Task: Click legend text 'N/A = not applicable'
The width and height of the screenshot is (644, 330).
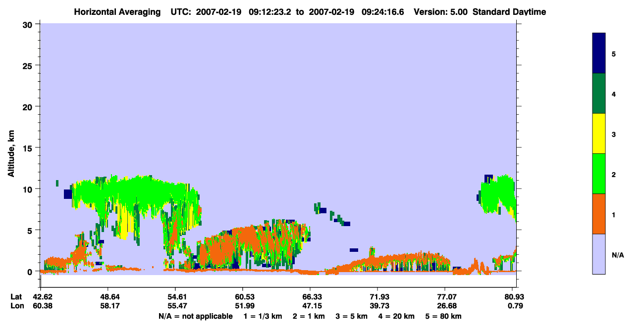Action: point(195,316)
